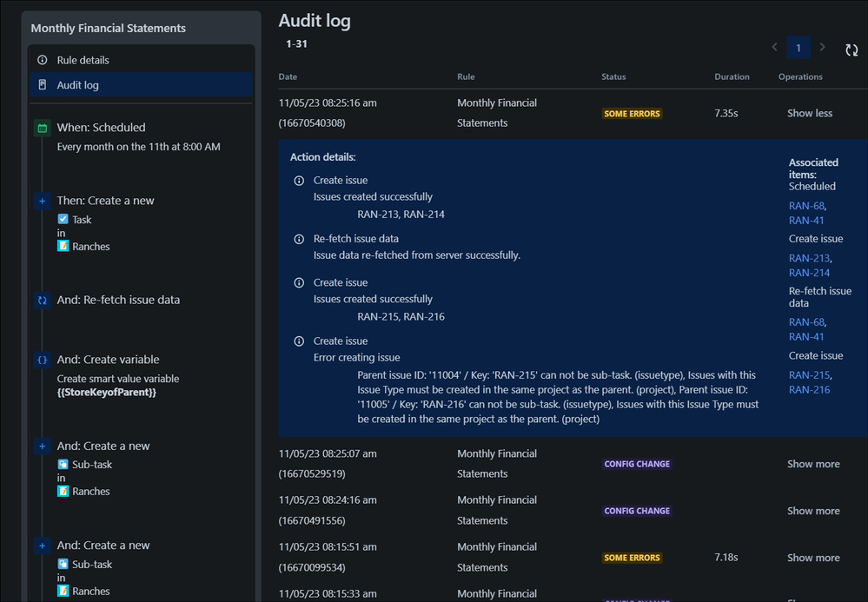Select And: Create variable step
The height and width of the screenshot is (602, 868).
(108, 359)
